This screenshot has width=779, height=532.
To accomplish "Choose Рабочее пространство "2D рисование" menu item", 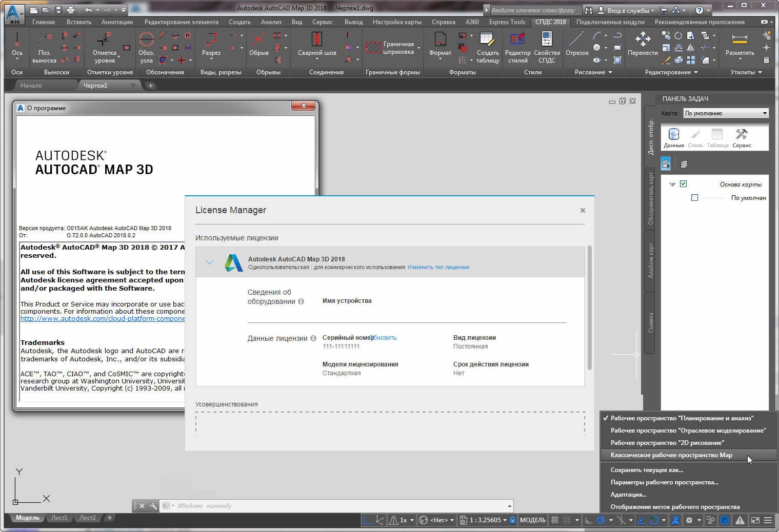I will click(x=689, y=443).
